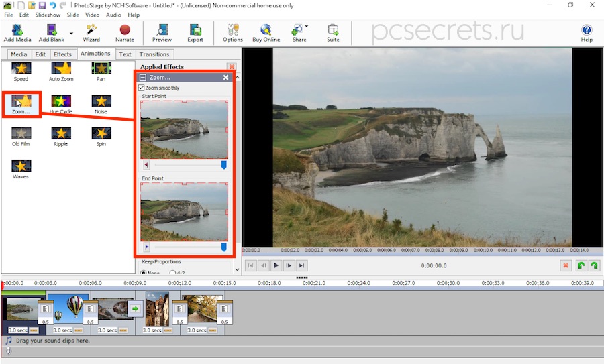Click the right green rotate icon
Image resolution: width=604 pixels, height=364 pixels.
pyautogui.click(x=595, y=265)
